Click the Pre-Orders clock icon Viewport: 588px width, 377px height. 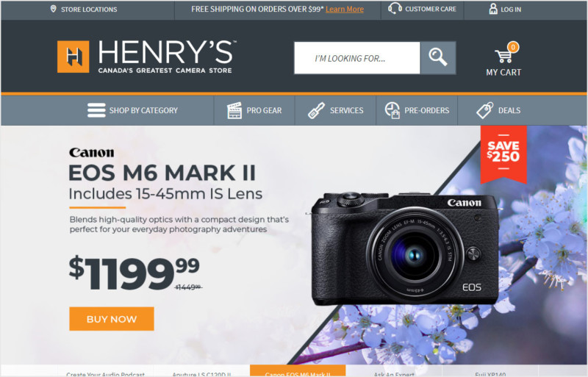tap(392, 110)
